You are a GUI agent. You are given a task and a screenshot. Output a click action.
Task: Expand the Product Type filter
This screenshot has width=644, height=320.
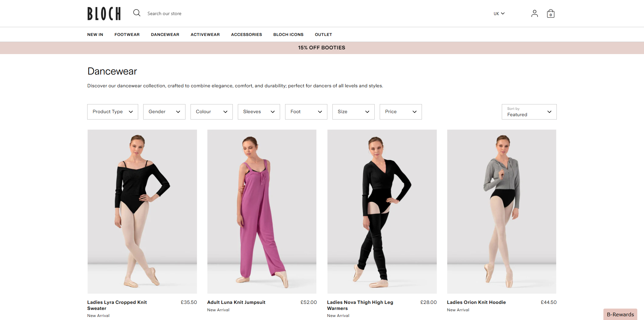(112, 111)
